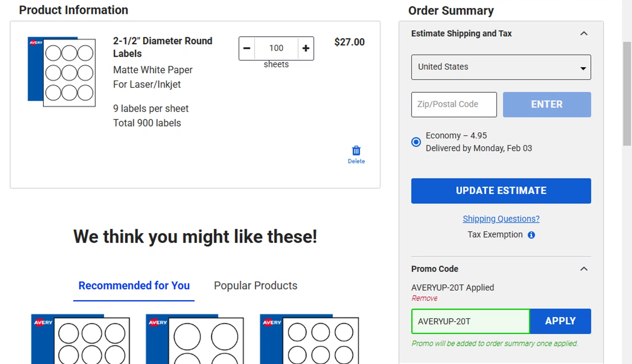Collapse Estimate Shipping and Tax section
This screenshot has width=632, height=364.
[x=584, y=34]
